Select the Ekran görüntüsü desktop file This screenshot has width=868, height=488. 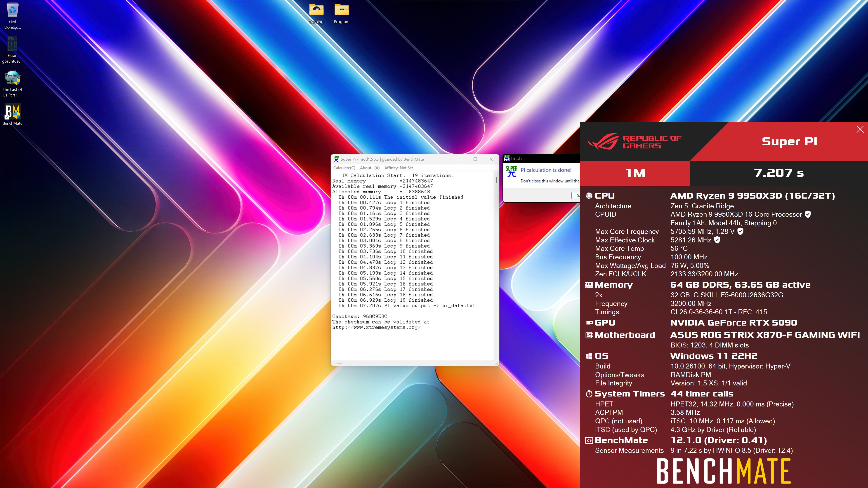tap(12, 49)
